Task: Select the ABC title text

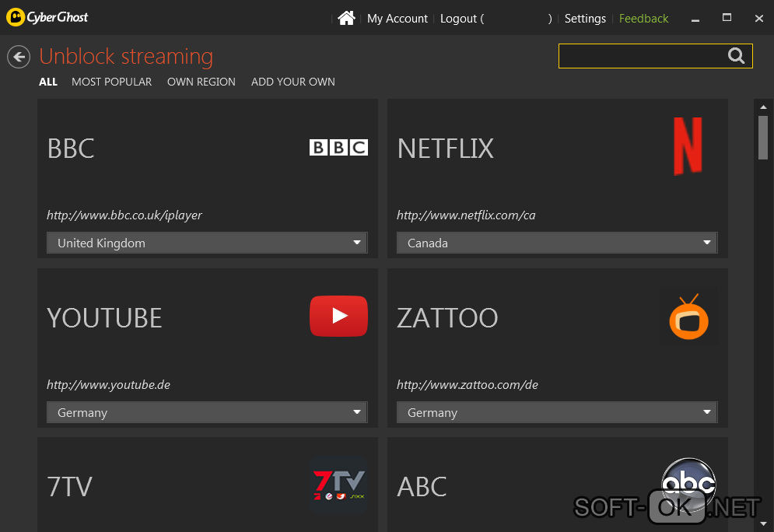Action: click(x=422, y=487)
